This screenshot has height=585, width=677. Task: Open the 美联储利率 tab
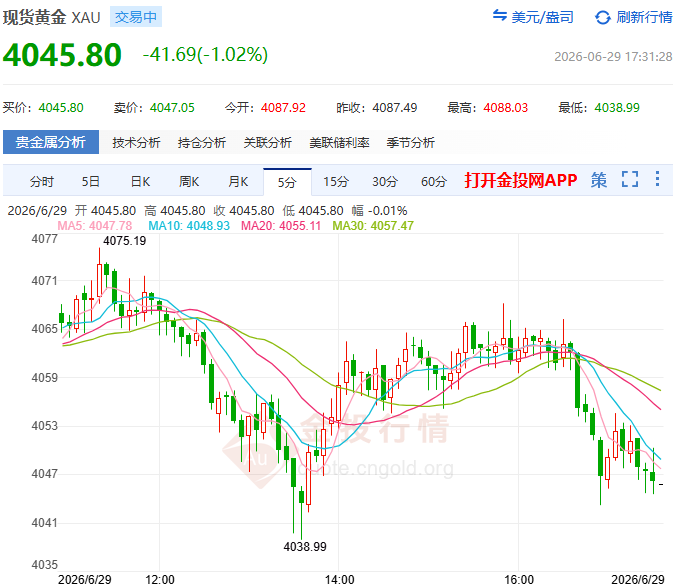(339, 143)
